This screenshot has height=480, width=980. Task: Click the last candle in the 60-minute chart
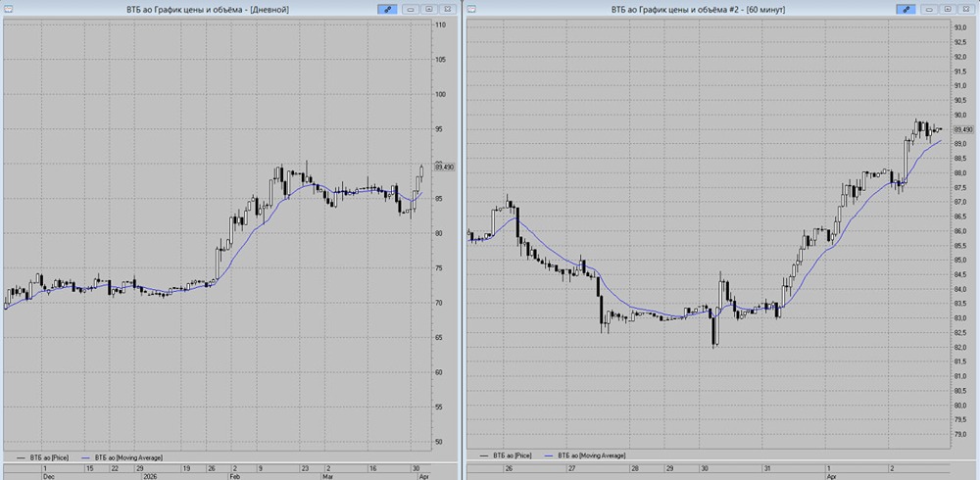(940, 129)
